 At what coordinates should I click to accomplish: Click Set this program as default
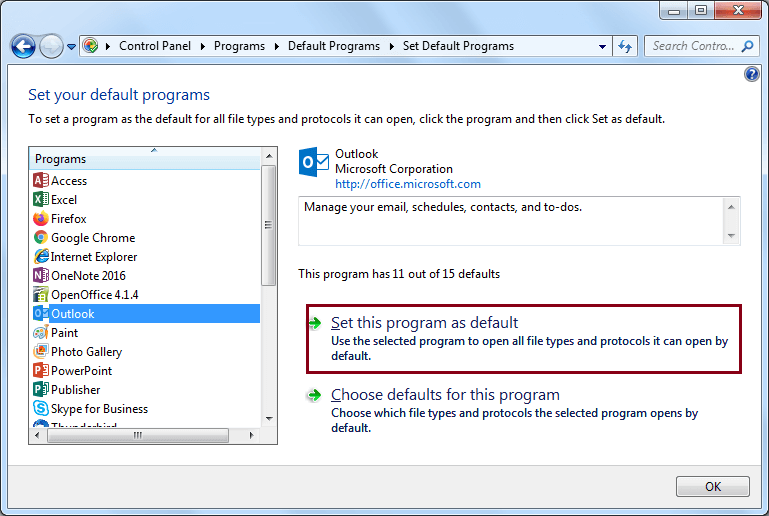coord(424,323)
